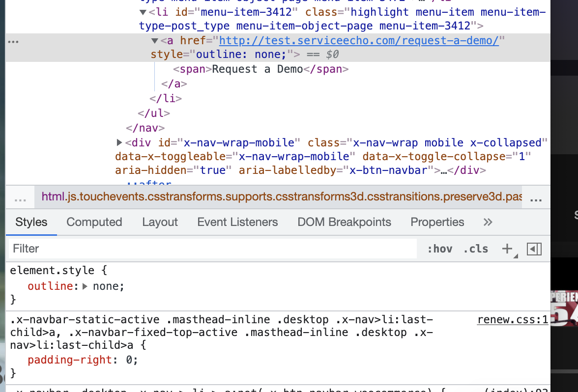Open the Event Listeners tab

[237, 222]
